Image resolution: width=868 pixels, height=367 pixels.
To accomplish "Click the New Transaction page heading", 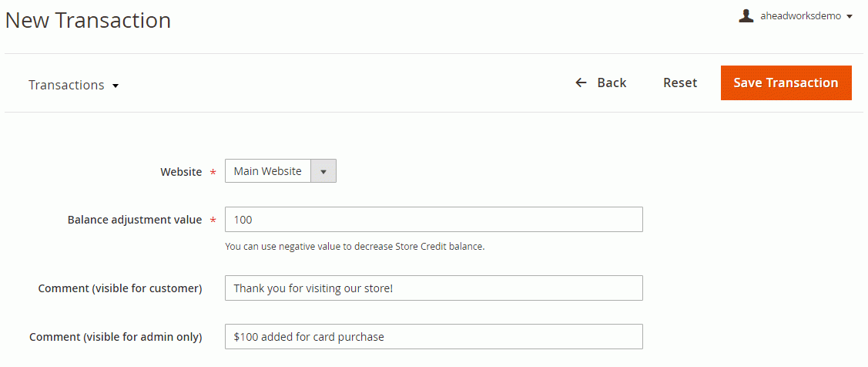I will 88,21.
